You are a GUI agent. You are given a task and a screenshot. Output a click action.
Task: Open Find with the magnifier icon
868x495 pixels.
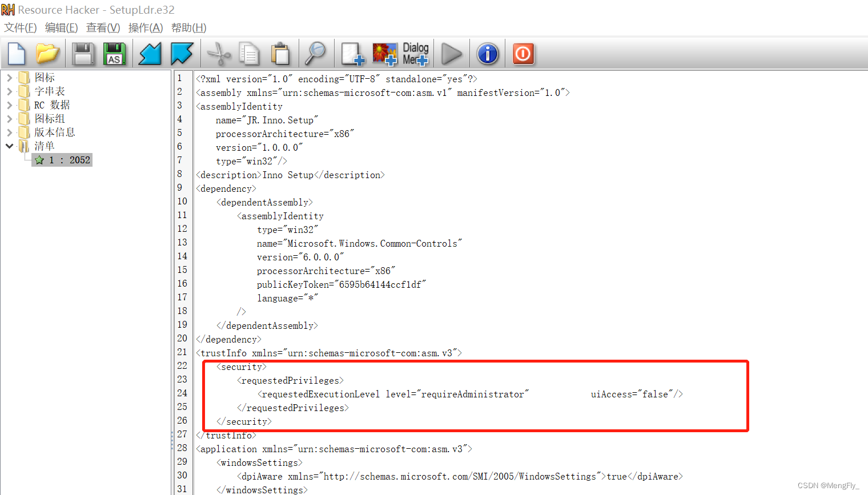pyautogui.click(x=315, y=54)
